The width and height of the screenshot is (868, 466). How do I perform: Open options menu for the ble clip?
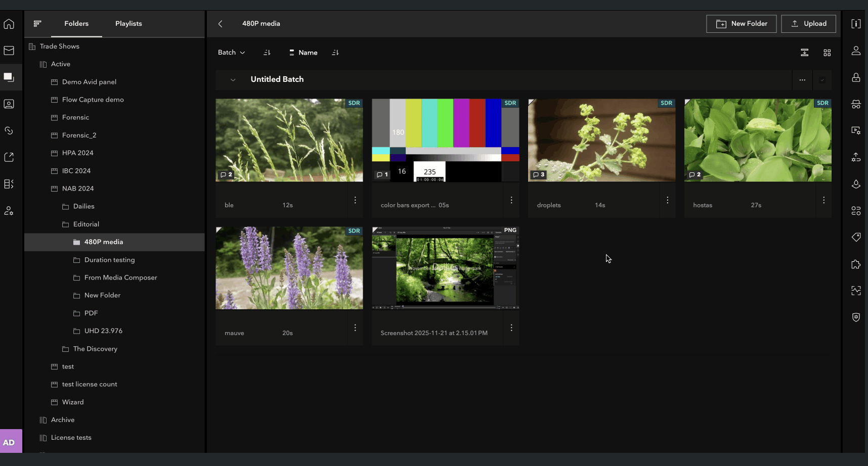coord(355,200)
